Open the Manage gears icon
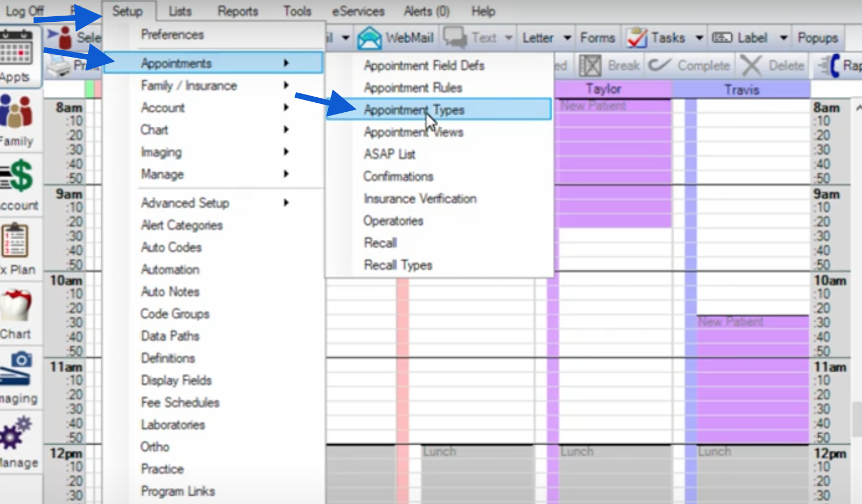This screenshot has height=504, width=862. coord(16,433)
